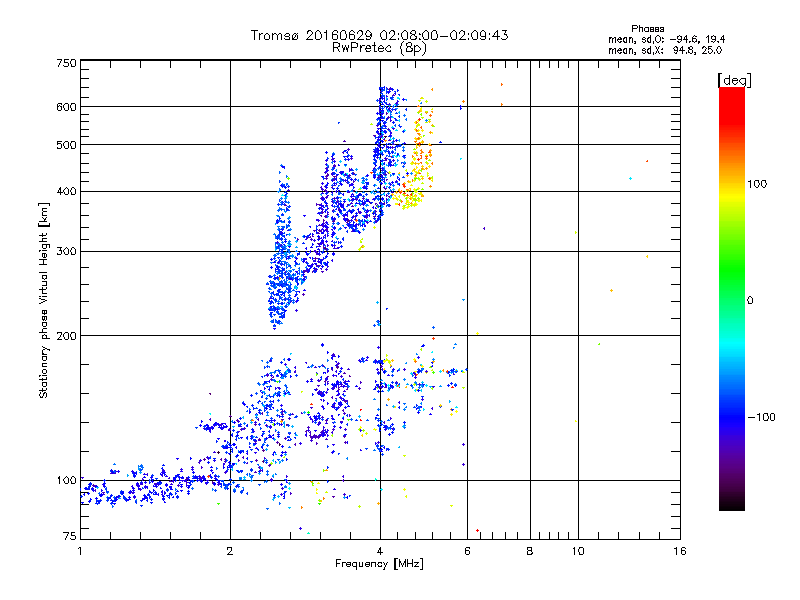Click the y-axis tick label '300'
The image size is (800, 600).
(66, 252)
